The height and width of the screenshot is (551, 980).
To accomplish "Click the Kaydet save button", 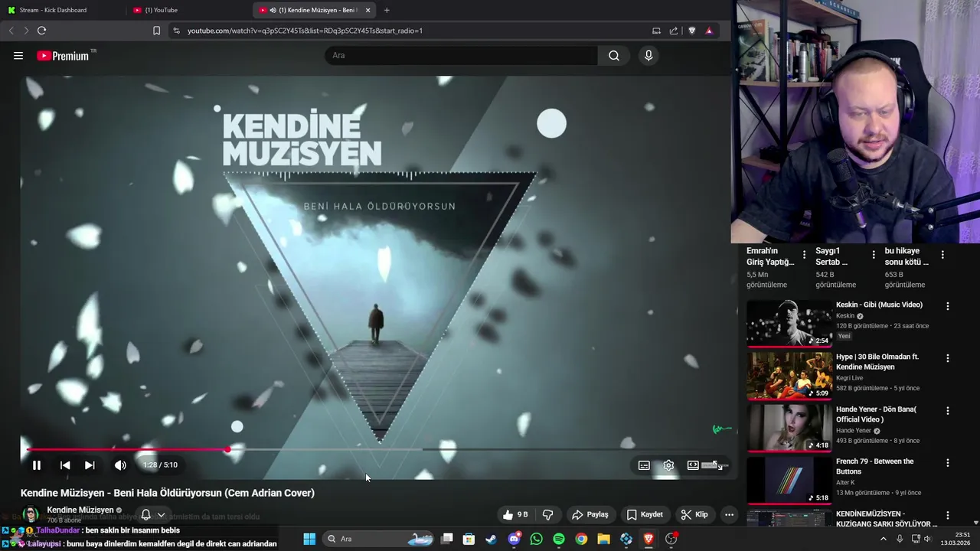I will tap(645, 515).
